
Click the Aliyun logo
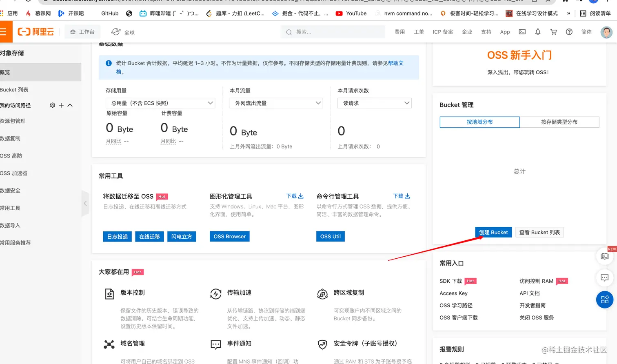click(x=36, y=32)
